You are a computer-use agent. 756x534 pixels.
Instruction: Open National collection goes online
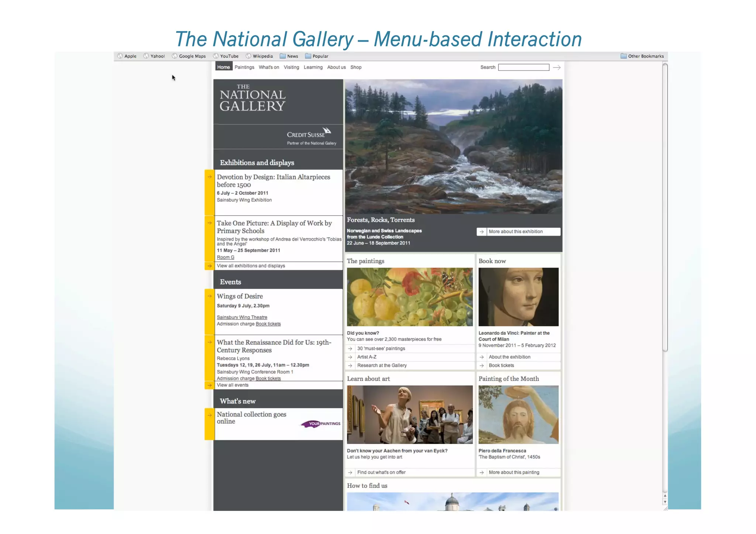click(252, 418)
